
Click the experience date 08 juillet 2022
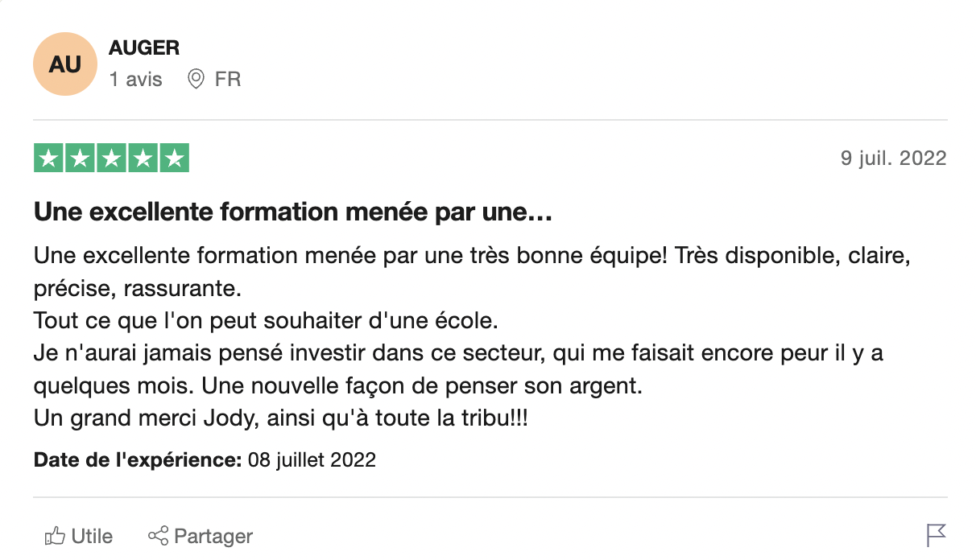click(312, 460)
